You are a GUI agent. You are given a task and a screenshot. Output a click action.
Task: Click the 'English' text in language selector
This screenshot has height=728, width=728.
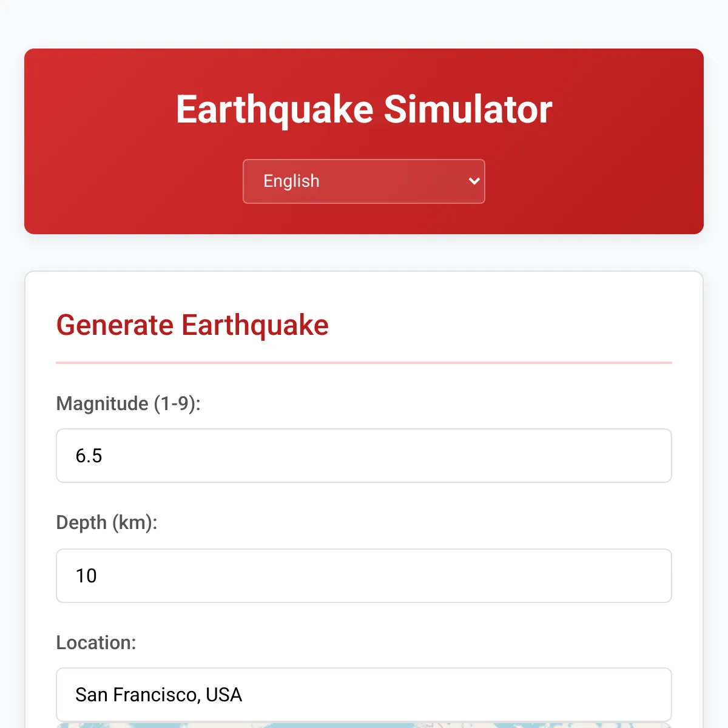pyautogui.click(x=291, y=181)
